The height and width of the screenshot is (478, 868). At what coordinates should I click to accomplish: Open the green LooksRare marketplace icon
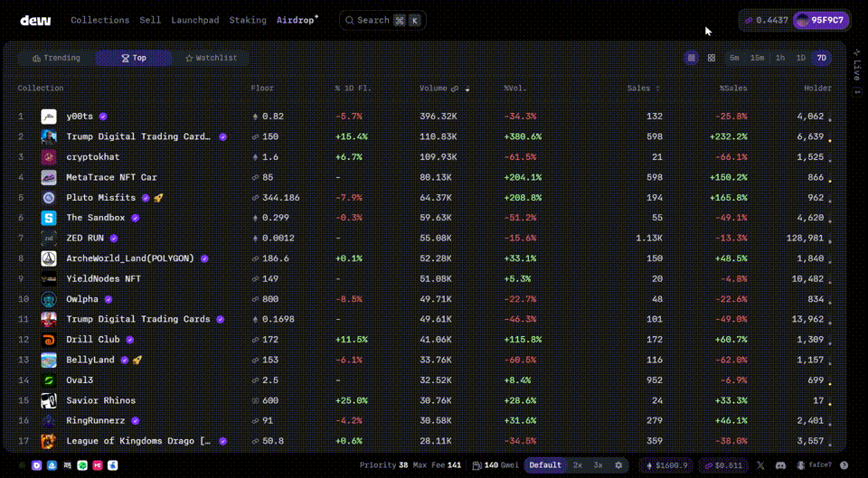82,465
